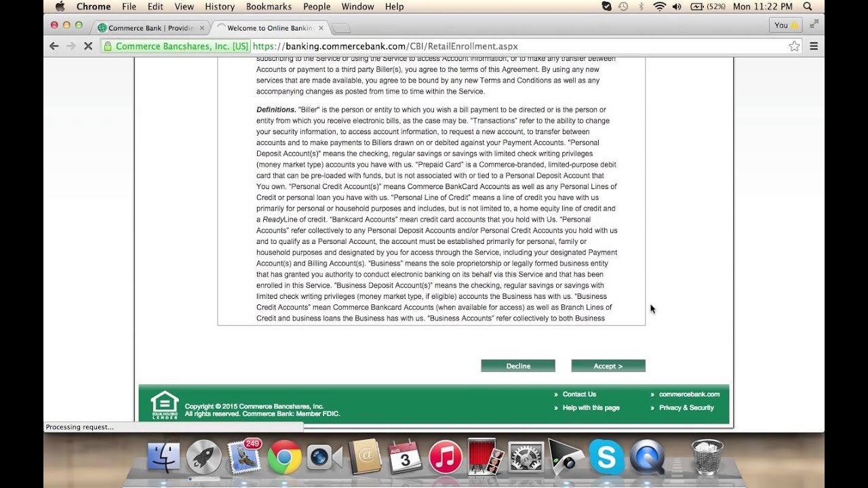Open Skype from the dock
This screenshot has height=488, width=868.
[606, 458]
